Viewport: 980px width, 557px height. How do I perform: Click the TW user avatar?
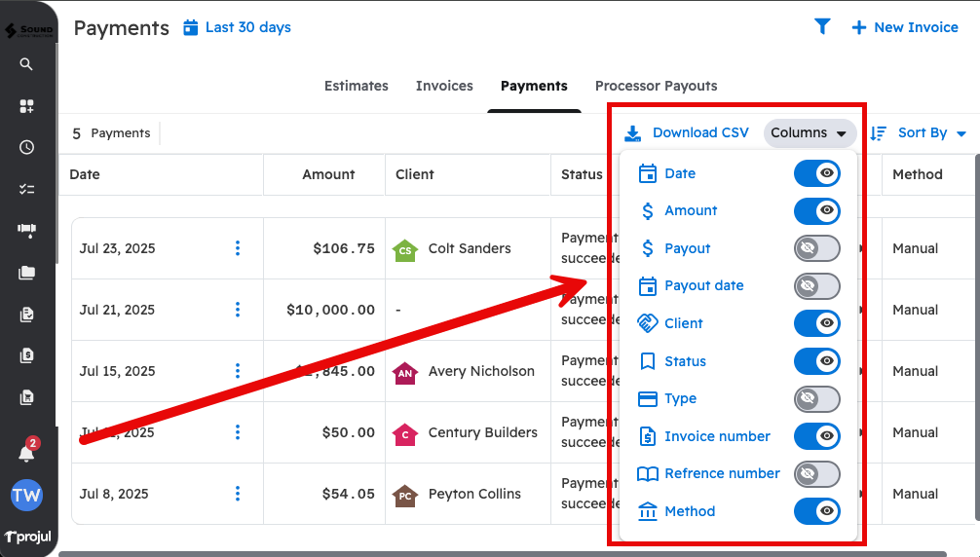click(x=26, y=495)
